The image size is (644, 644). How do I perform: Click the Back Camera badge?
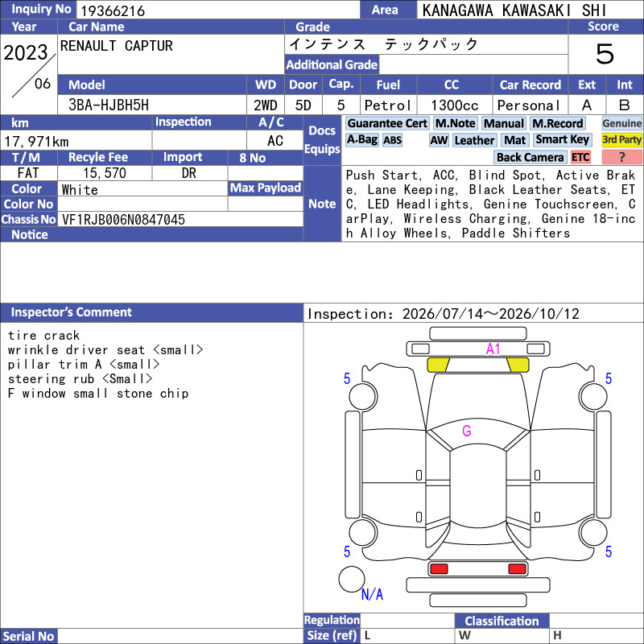(530, 157)
